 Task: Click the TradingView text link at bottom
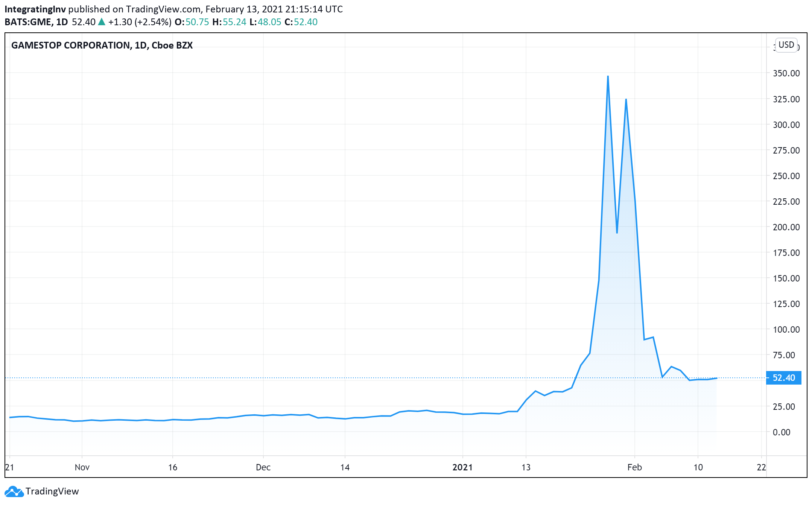coord(52,491)
